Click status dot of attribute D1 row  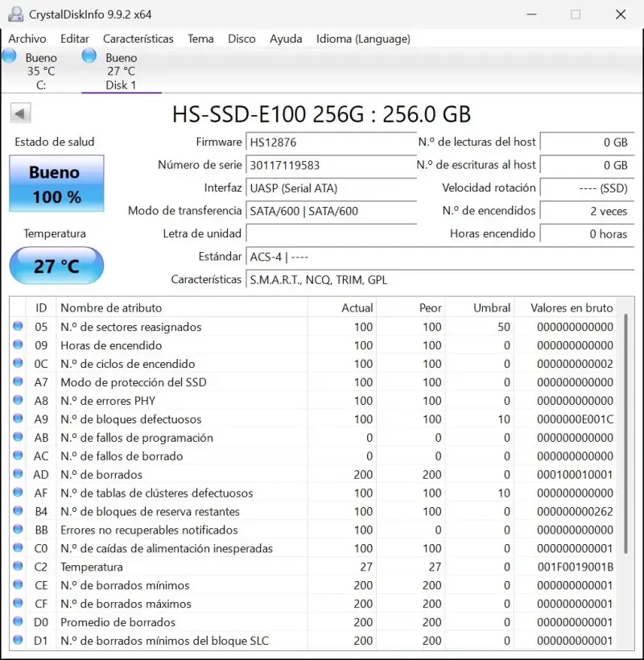(x=18, y=640)
